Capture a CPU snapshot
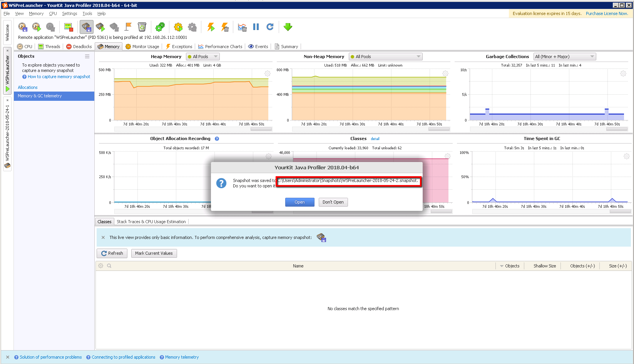Image resolution: width=634 pixels, height=364 pixels. tap(23, 27)
